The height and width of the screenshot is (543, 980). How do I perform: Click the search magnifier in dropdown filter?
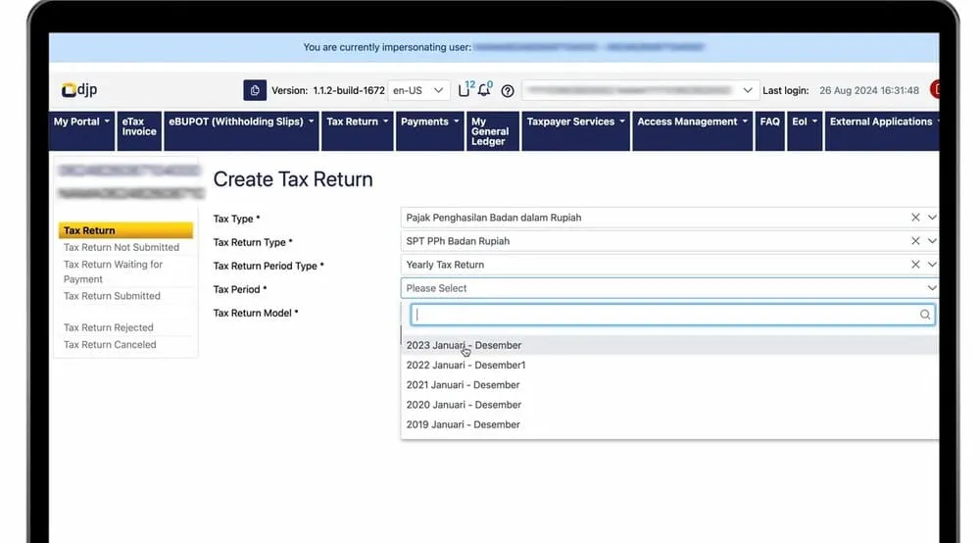[924, 315]
